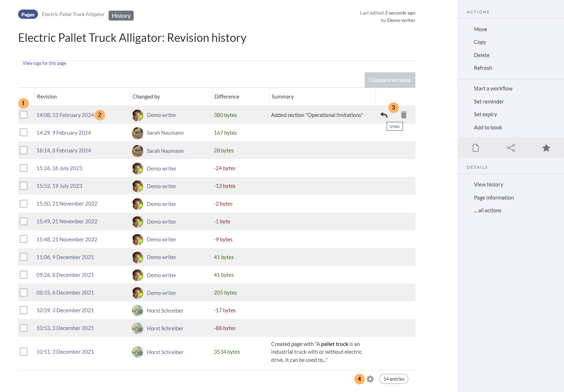The height and width of the screenshot is (392, 564).
Task: Click Demo writer in Last edited note
Action: [401, 20]
